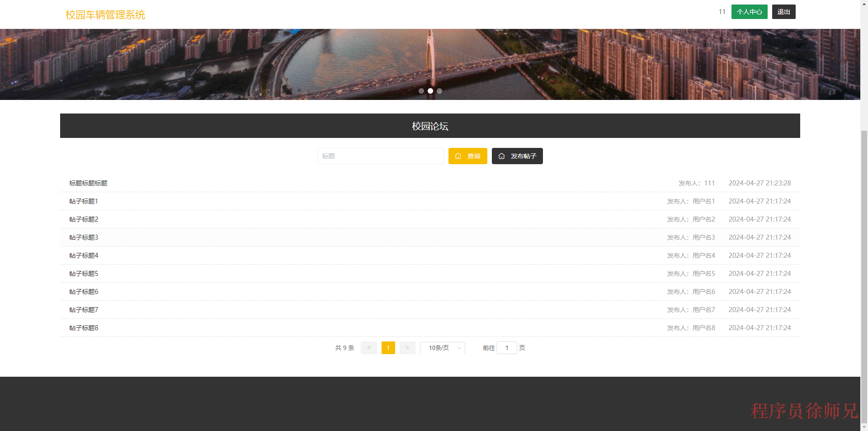The width and height of the screenshot is (868, 431).
Task: Click the scrollbar up arrow at top right
Action: coord(864,4)
